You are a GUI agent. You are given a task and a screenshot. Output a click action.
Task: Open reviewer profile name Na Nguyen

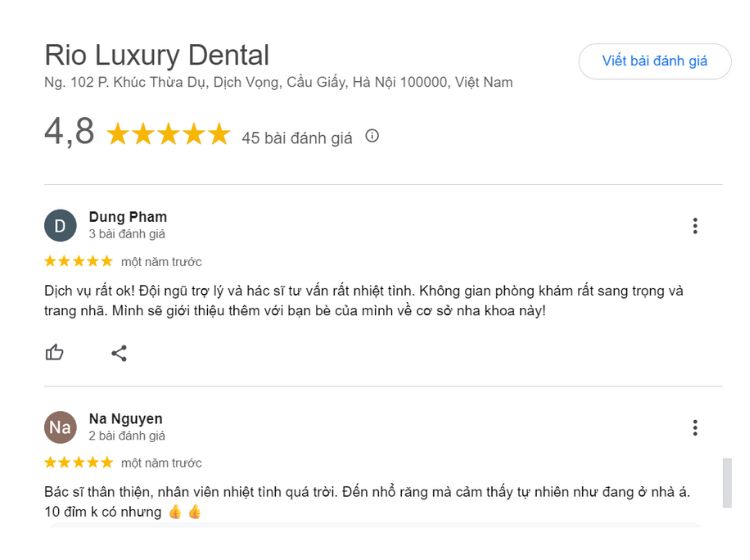click(x=126, y=419)
